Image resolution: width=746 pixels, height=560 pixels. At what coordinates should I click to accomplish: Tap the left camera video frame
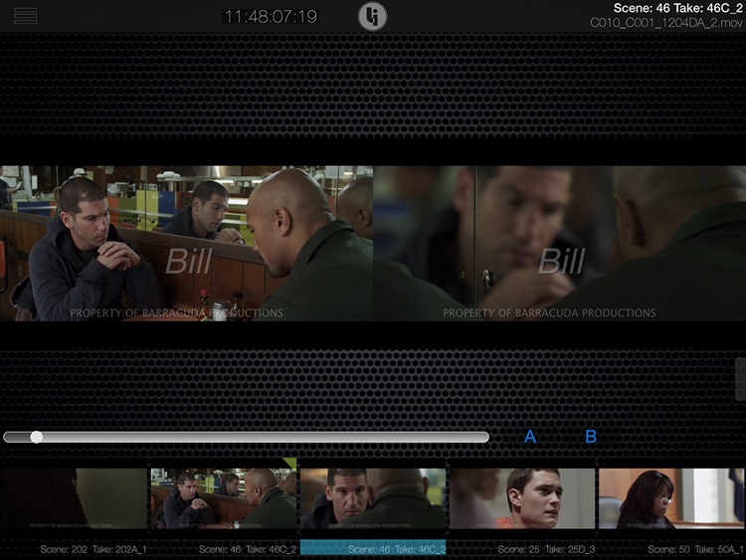pos(186,243)
